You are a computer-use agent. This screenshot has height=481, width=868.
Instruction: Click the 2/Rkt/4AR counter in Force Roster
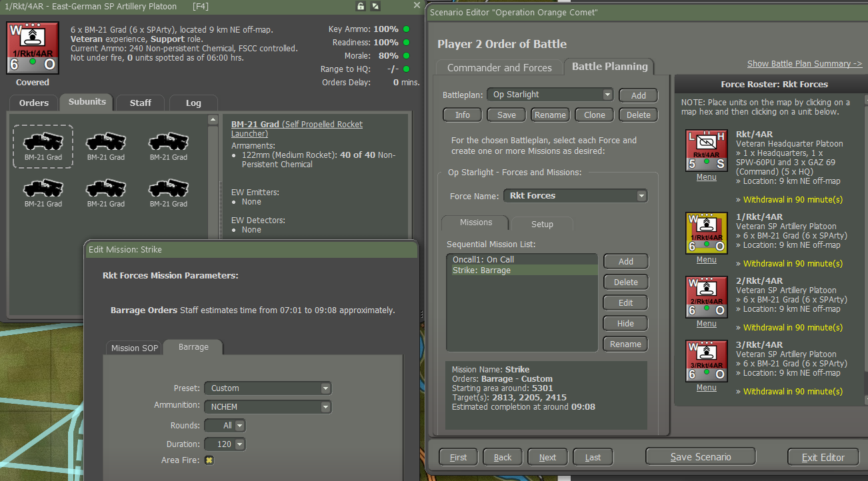pyautogui.click(x=707, y=297)
